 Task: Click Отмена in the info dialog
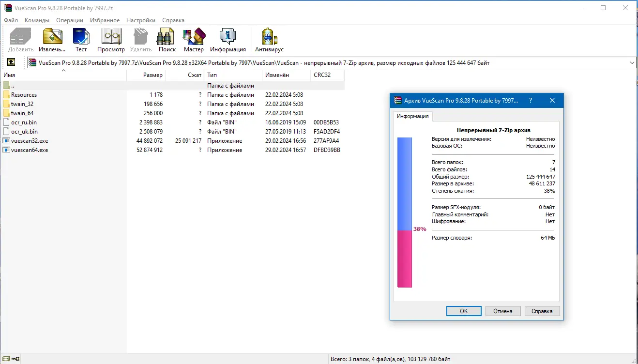point(503,311)
